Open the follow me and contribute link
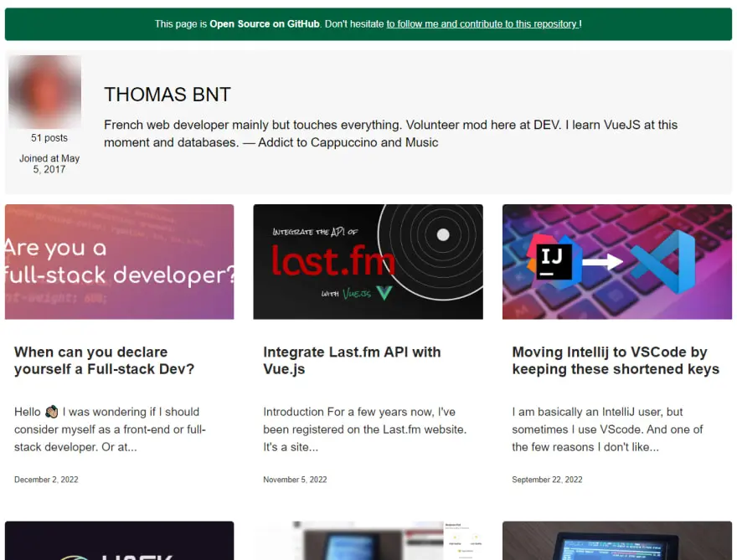The height and width of the screenshot is (560, 737). point(483,24)
